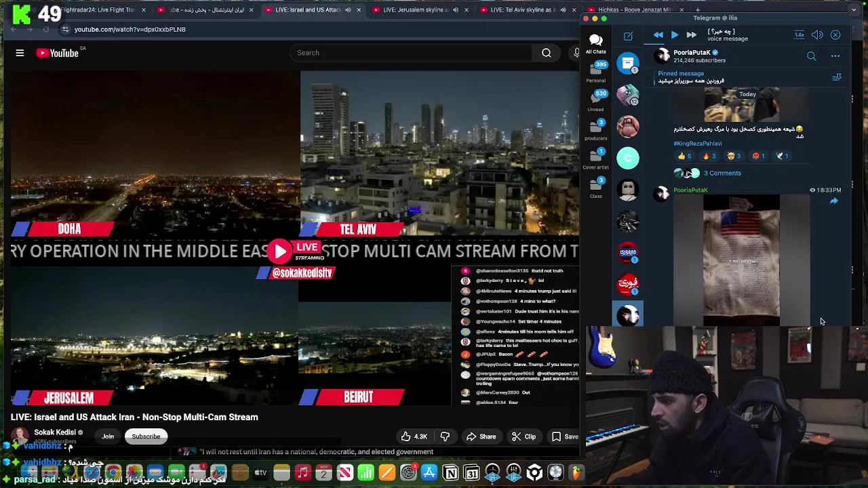
Task: Open Apple TV in the Dock
Action: 260,472
